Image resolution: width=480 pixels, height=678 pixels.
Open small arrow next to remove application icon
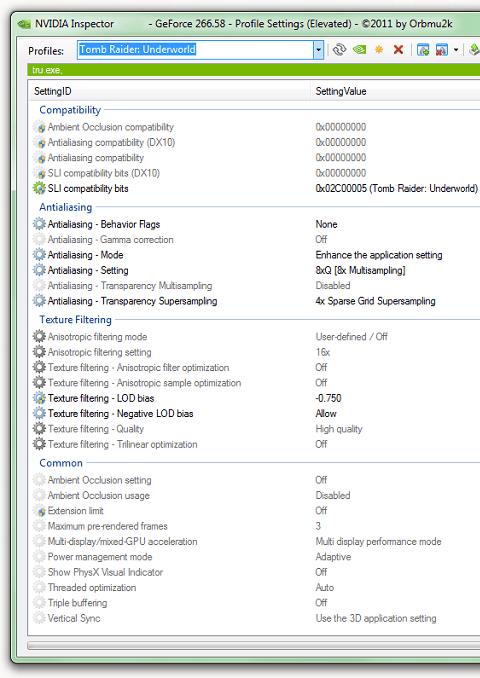(456, 50)
